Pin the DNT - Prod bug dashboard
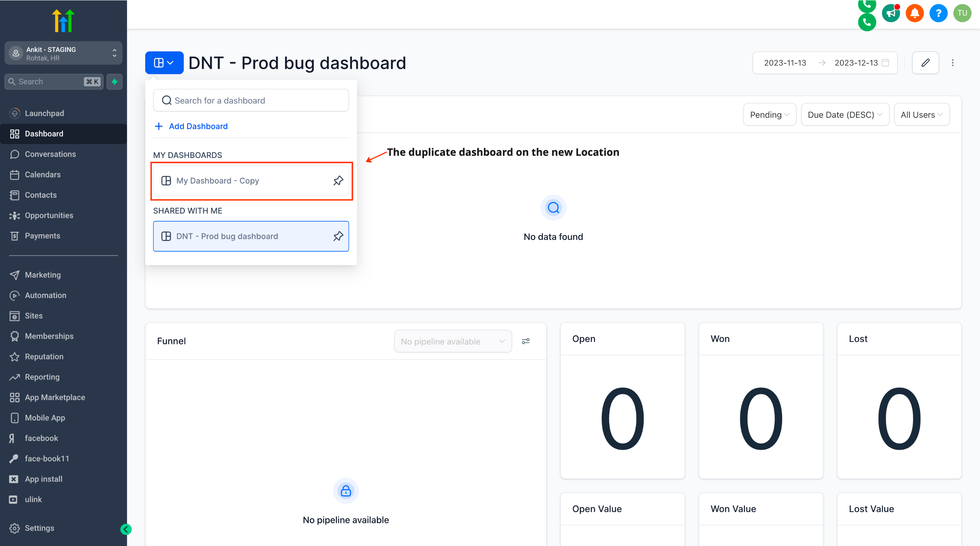Image resolution: width=980 pixels, height=546 pixels. pos(338,236)
